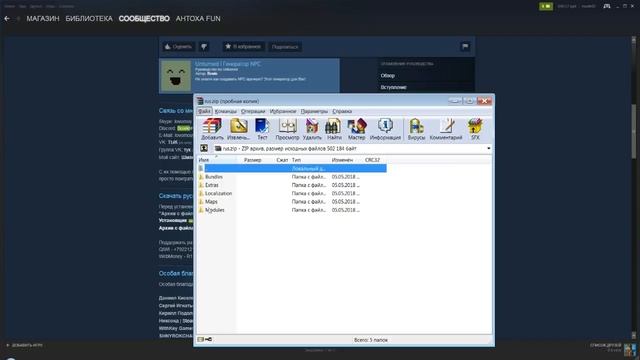Launch the Мастер (Wizard) tool
640x360 pixels.
[356, 129]
